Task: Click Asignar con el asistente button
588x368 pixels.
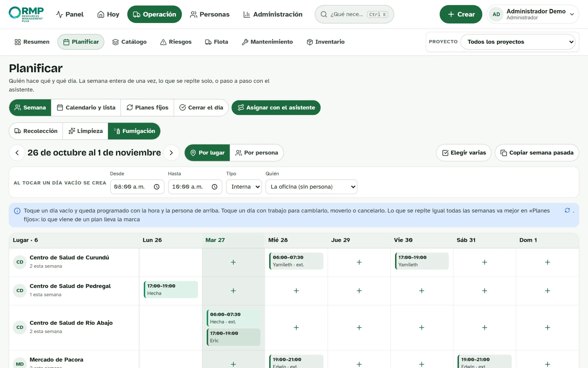Action: 276,108
